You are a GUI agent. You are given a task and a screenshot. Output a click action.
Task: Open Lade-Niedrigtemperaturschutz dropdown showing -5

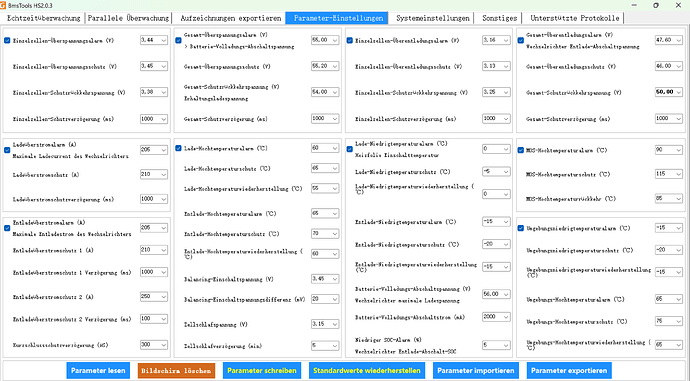tap(496, 172)
